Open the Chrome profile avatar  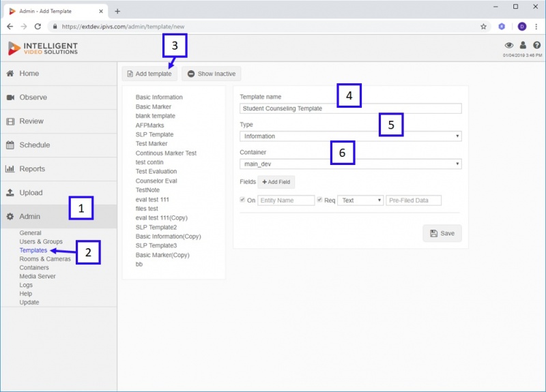522,27
